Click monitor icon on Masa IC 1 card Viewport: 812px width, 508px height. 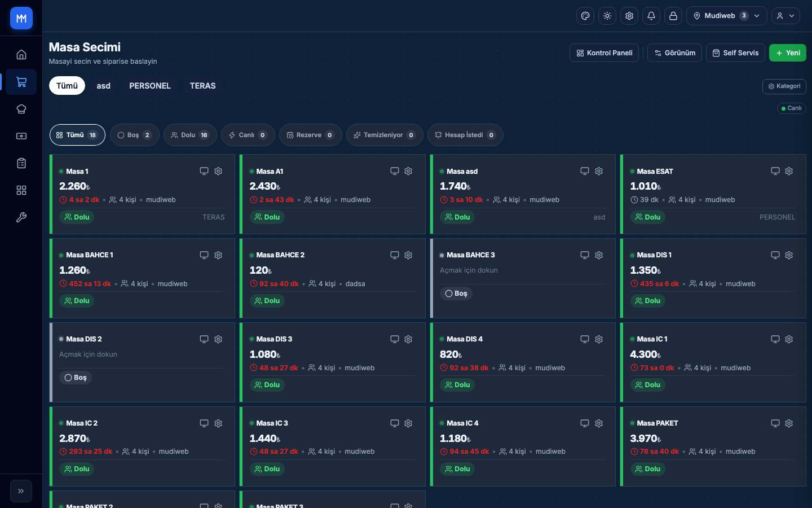[x=775, y=339]
